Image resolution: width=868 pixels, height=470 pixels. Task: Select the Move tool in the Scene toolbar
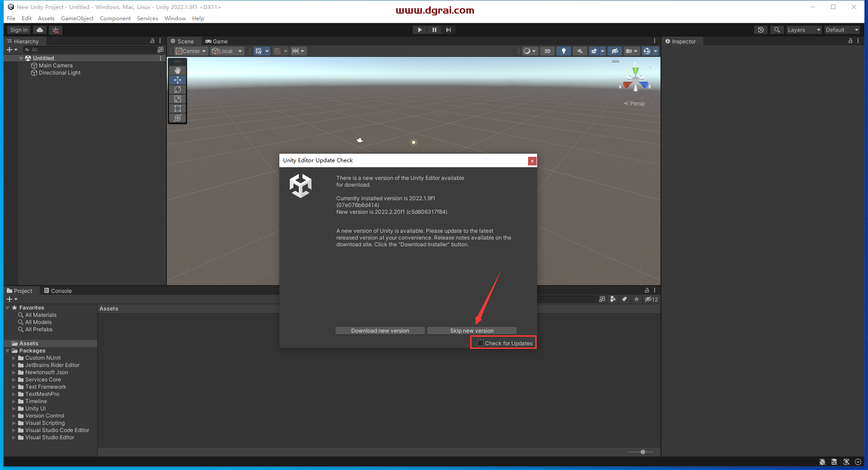(177, 80)
